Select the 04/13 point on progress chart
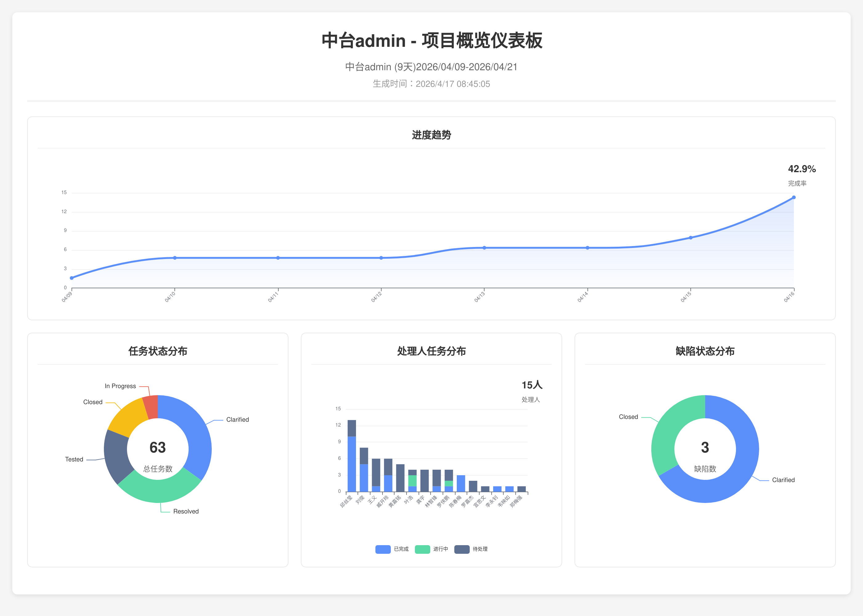 [484, 248]
